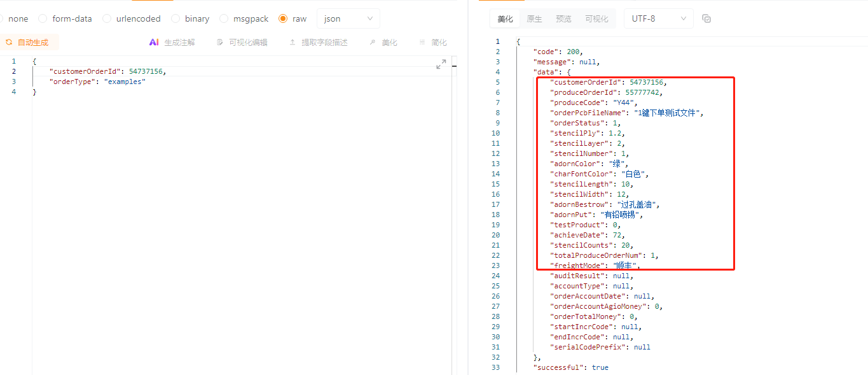
Task: Switch to the 预览 preview tab
Action: click(x=563, y=19)
